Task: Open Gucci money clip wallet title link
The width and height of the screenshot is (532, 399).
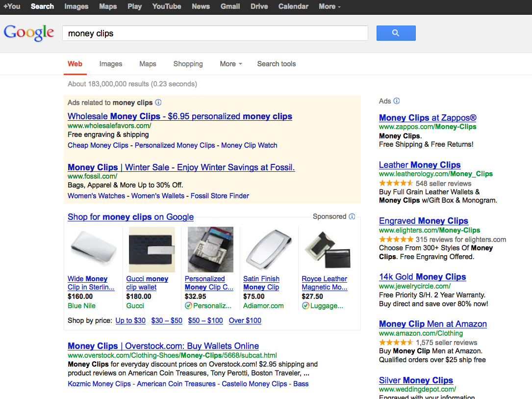Action: [147, 283]
